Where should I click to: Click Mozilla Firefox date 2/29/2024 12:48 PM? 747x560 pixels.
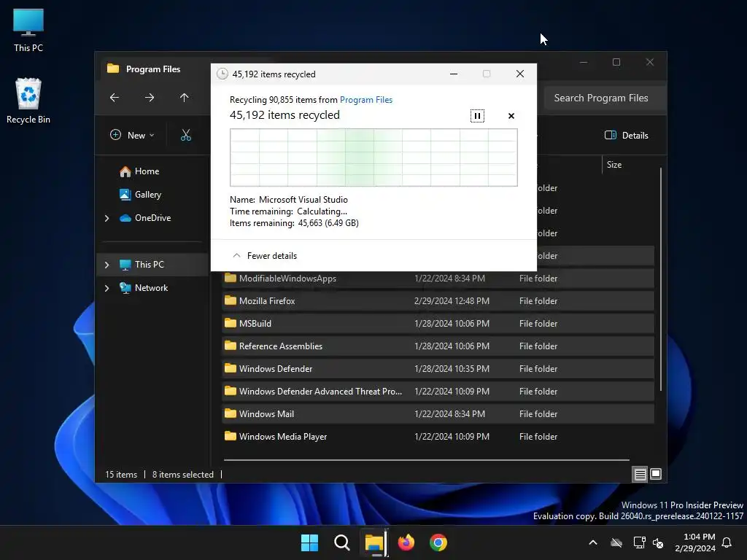tap(452, 301)
